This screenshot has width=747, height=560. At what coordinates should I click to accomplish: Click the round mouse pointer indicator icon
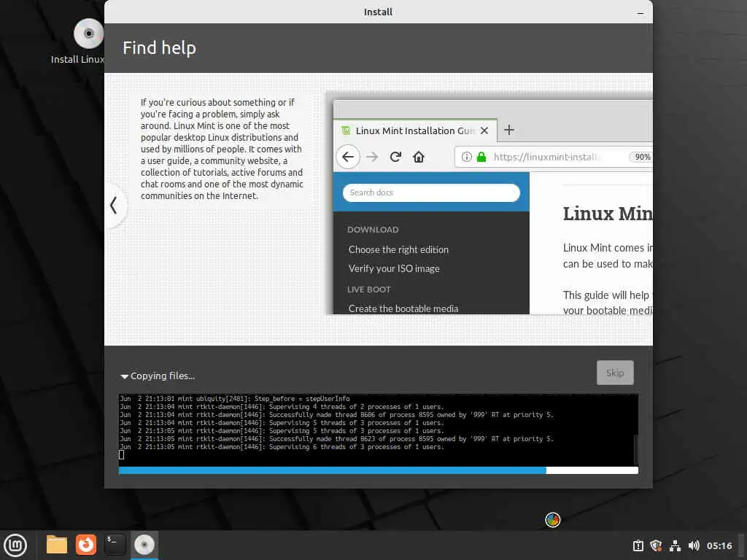[553, 520]
